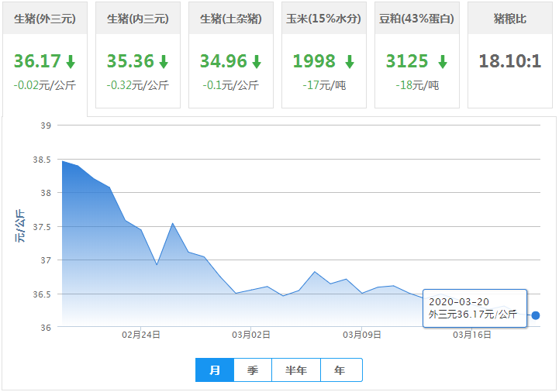
Task: Switch chart to 半年 range
Action: pyautogui.click(x=296, y=370)
